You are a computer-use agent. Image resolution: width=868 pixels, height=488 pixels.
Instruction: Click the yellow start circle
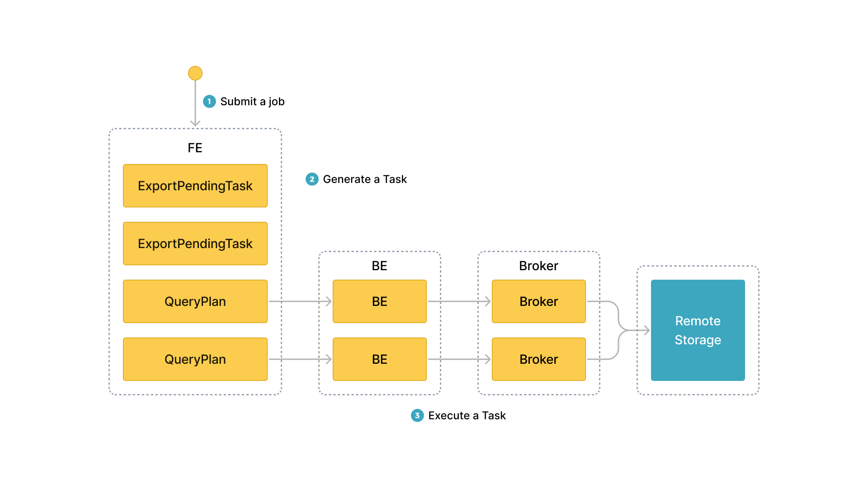195,73
